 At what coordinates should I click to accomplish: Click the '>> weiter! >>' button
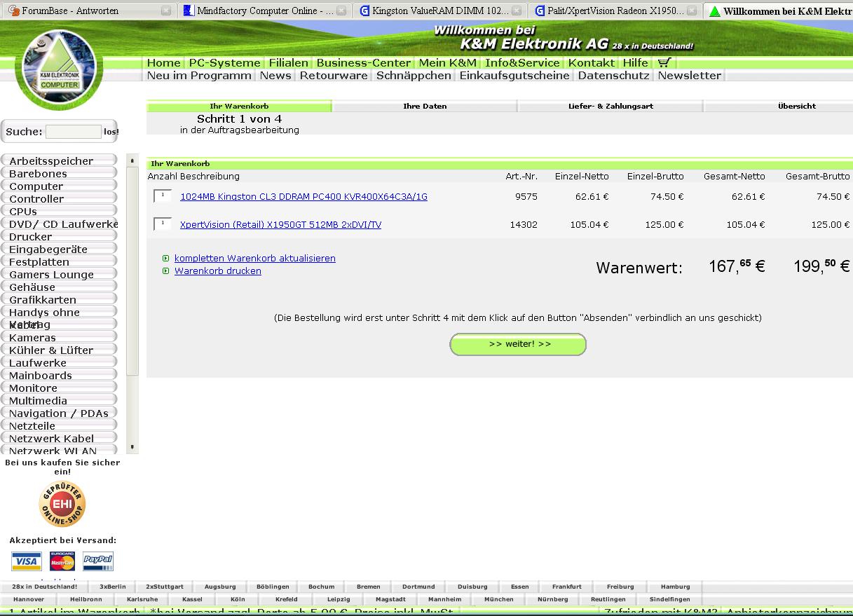point(518,344)
